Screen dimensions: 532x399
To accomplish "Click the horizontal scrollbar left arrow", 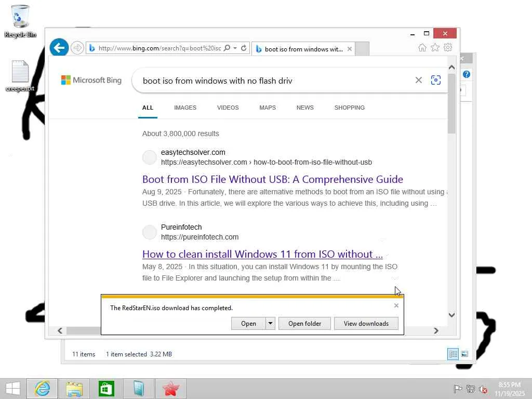I will (x=60, y=330).
